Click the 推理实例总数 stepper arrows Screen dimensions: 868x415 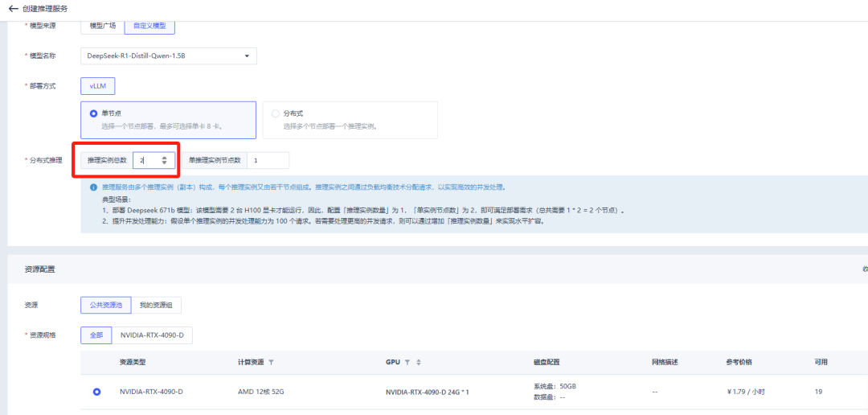[x=165, y=160]
